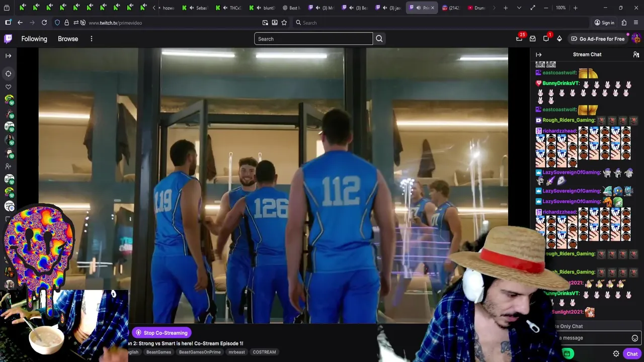Open the BeastGamesOnPrime tag
This screenshot has width=644, height=362.
(200, 352)
